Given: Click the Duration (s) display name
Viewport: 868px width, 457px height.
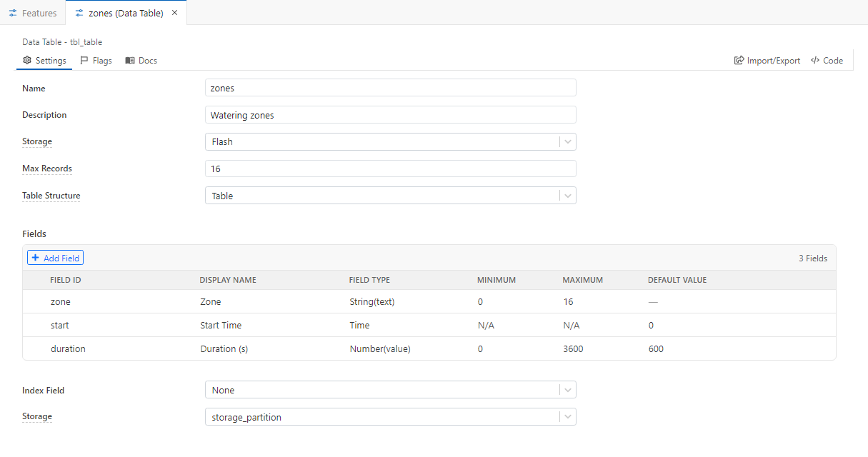Looking at the screenshot, I should tap(224, 349).
